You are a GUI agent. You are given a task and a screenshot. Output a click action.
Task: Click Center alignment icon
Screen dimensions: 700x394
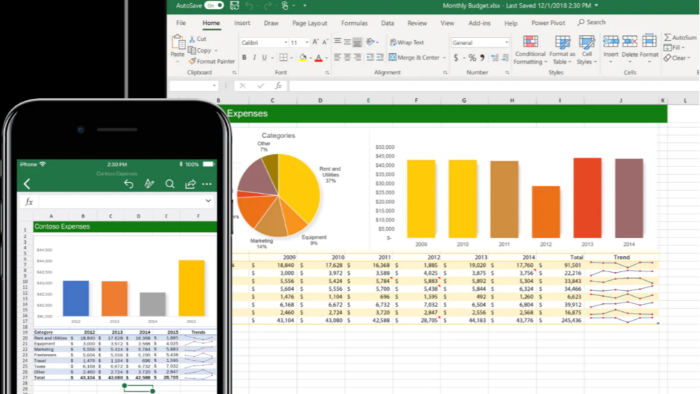[347, 58]
